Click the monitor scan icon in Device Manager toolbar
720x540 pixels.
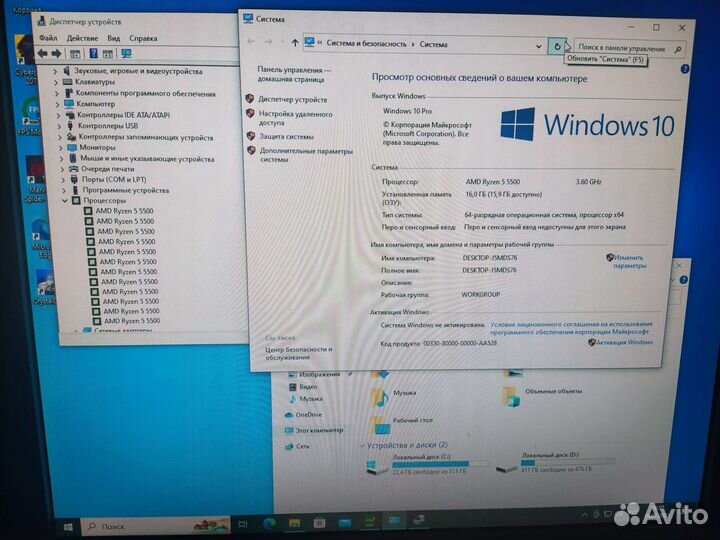126,54
